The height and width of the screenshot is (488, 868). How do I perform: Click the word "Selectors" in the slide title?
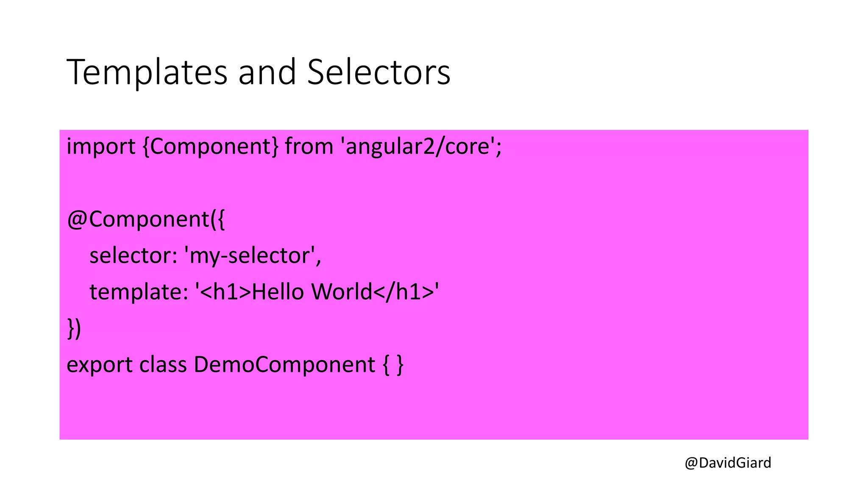tap(378, 72)
